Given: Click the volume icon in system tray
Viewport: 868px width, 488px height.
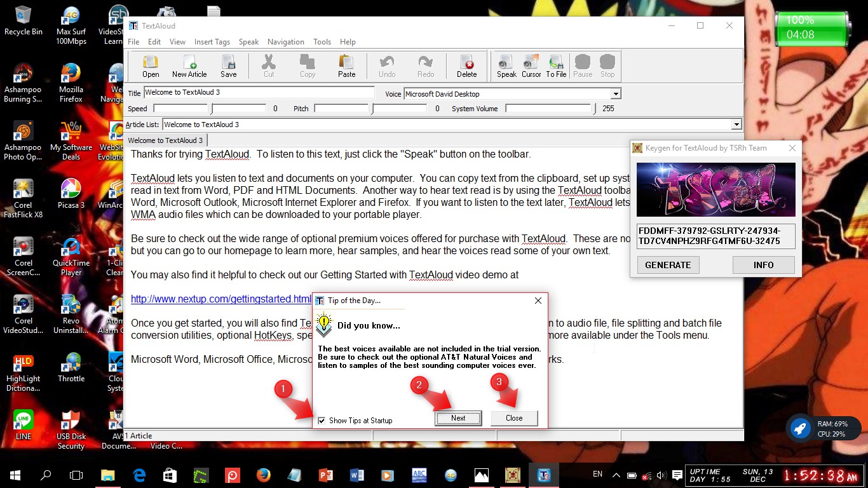Looking at the screenshot, I should coord(661,475).
